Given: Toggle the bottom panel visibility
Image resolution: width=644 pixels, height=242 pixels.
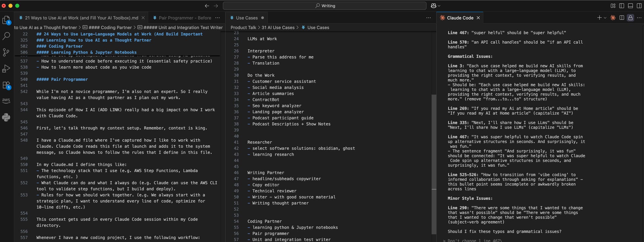Looking at the screenshot, I should tap(630, 6).
